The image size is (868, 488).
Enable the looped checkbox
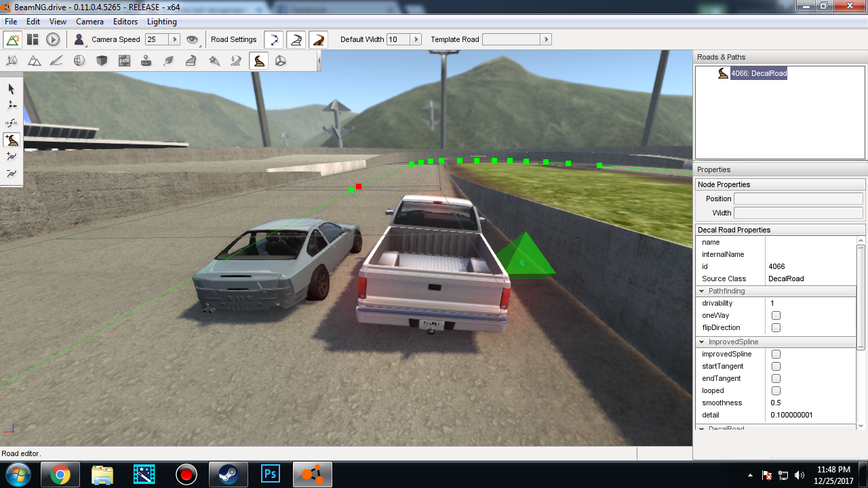pos(776,390)
